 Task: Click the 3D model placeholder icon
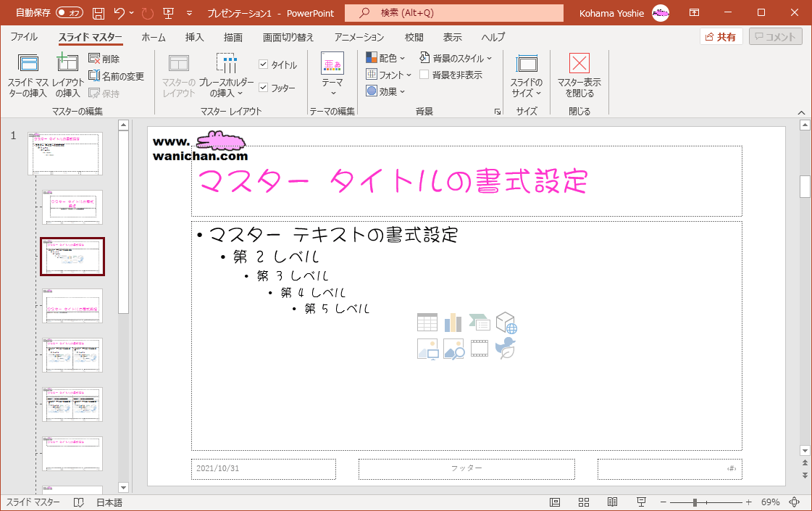coord(506,323)
